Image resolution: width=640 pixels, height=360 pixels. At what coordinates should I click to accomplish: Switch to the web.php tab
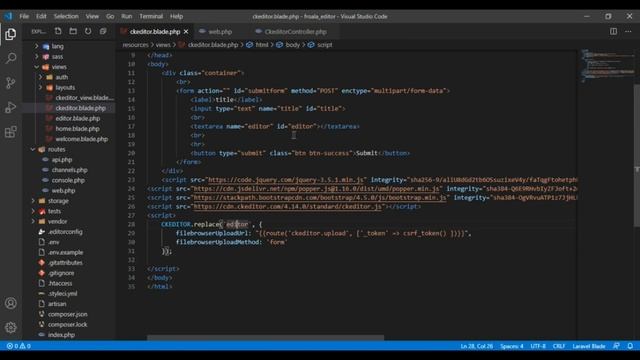click(x=220, y=31)
